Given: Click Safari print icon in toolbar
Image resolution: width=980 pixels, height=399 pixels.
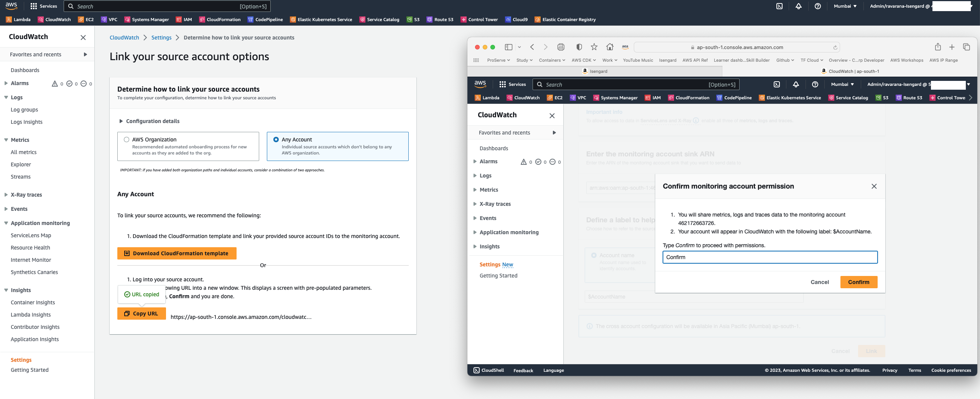Looking at the screenshot, I should pos(561,47).
